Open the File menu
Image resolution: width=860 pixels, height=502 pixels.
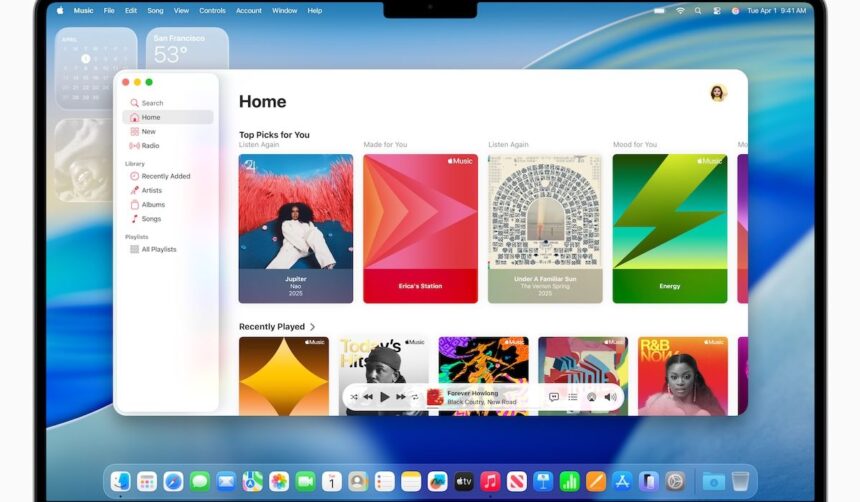coord(109,10)
